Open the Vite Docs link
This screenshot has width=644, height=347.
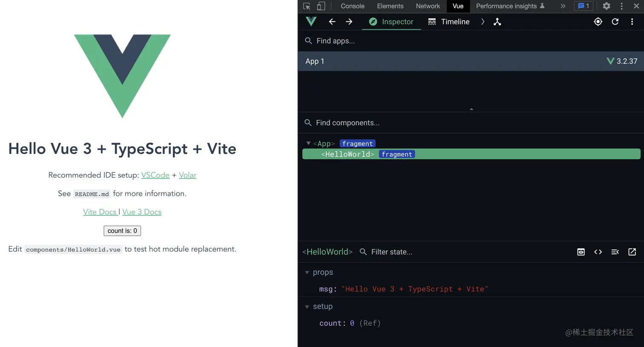pyautogui.click(x=100, y=212)
